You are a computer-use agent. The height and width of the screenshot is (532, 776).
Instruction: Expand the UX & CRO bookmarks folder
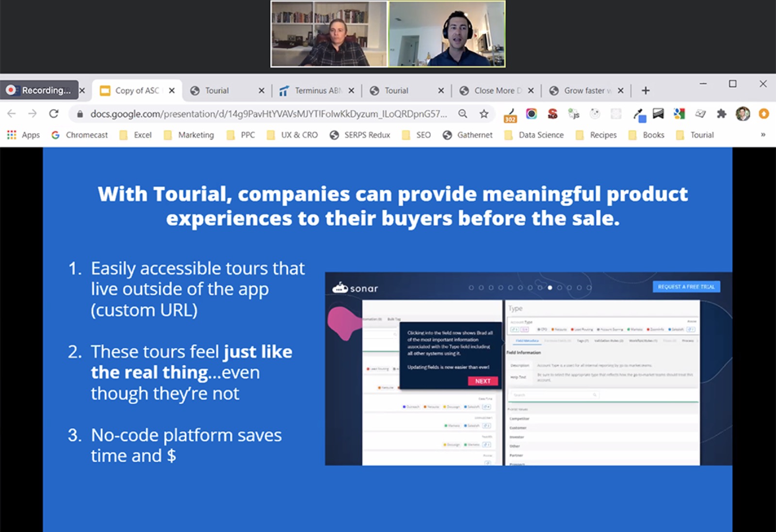point(292,135)
